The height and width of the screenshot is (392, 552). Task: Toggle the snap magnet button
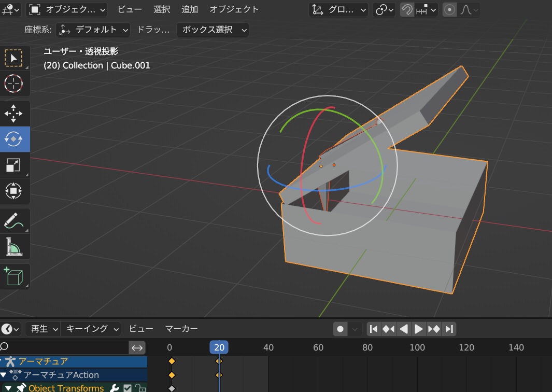(407, 9)
